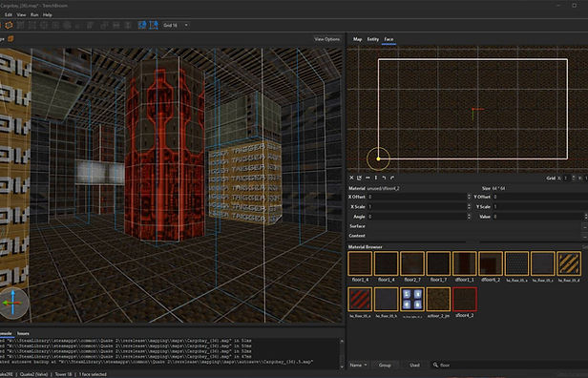The image size is (588, 378).
Task: Click the UV Grid X stepper arrows
Action: pyautogui.click(x=574, y=178)
